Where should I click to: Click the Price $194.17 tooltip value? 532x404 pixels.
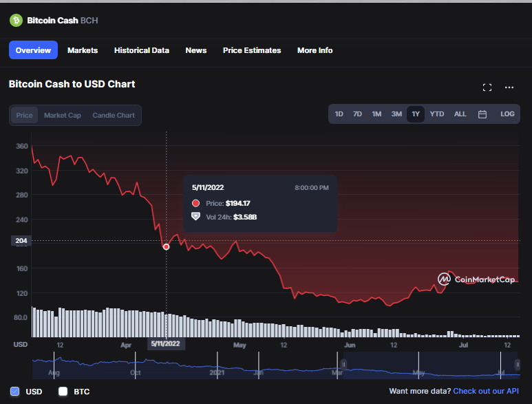238,203
